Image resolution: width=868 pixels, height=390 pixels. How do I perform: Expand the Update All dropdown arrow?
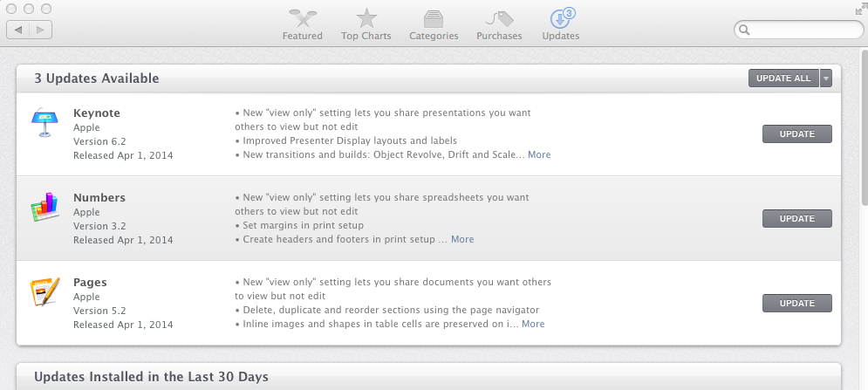[x=826, y=79]
